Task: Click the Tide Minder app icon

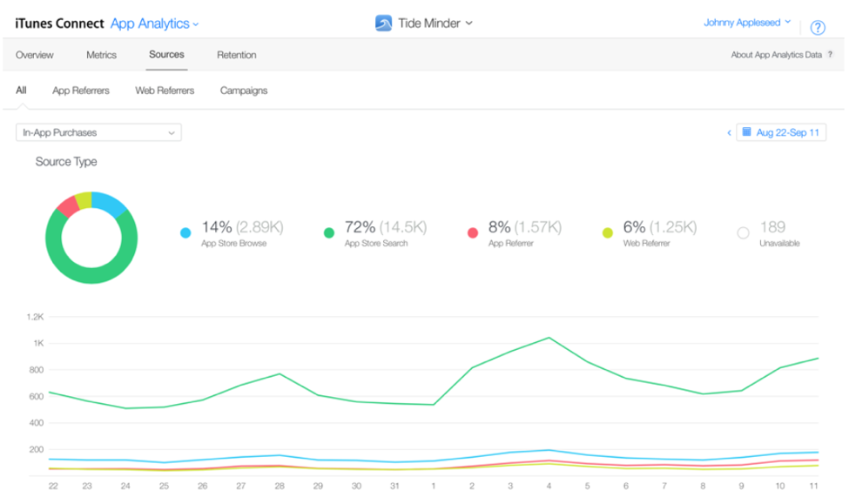Action: coord(383,24)
